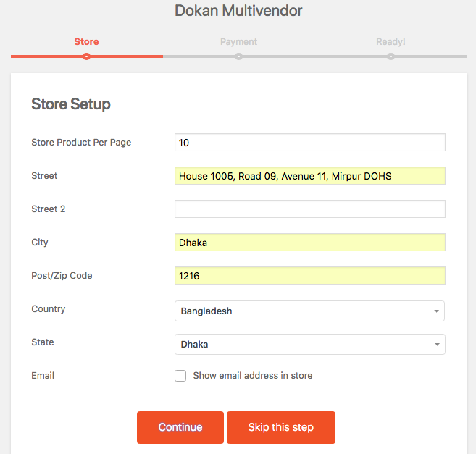Select the Bangladesh country combo box
The height and width of the screenshot is (454, 476).
309,311
